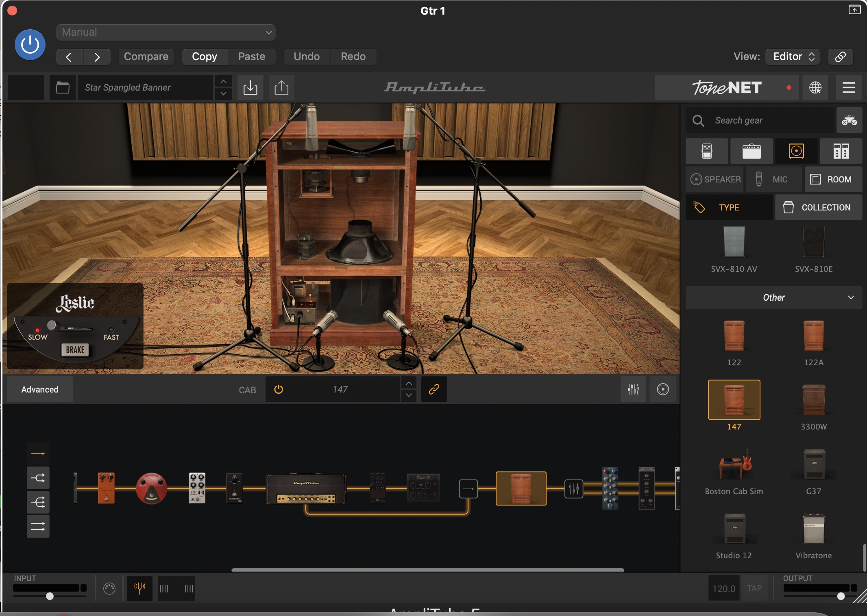
Task: Choose the 122A rotary cabinet
Action: click(x=814, y=343)
